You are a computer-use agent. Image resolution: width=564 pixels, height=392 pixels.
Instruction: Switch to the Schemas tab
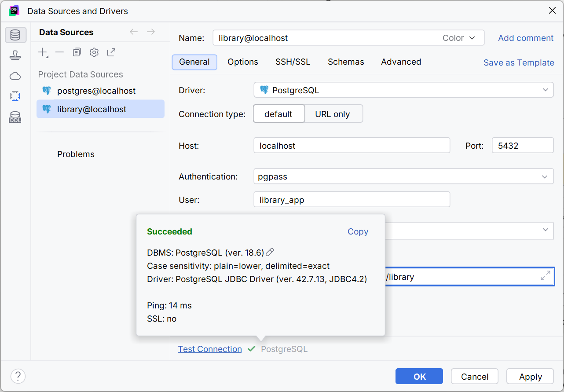coord(346,62)
